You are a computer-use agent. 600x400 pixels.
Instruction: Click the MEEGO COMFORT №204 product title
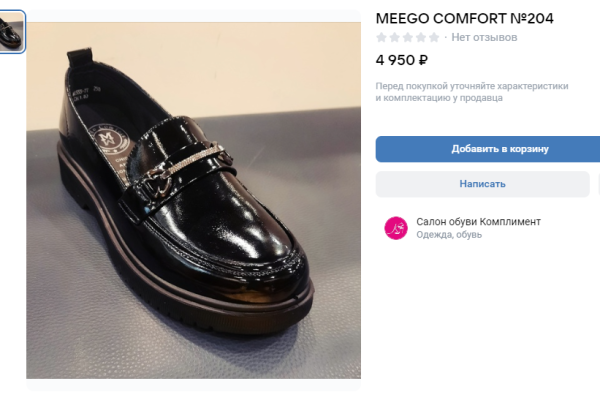pos(464,18)
